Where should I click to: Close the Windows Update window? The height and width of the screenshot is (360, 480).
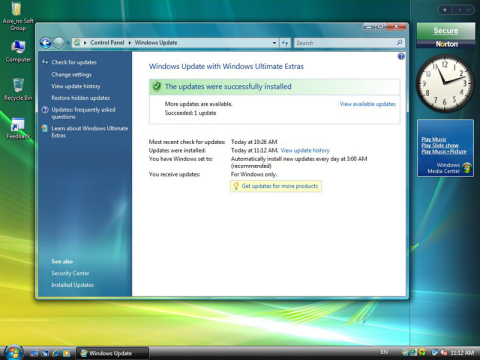(396, 27)
